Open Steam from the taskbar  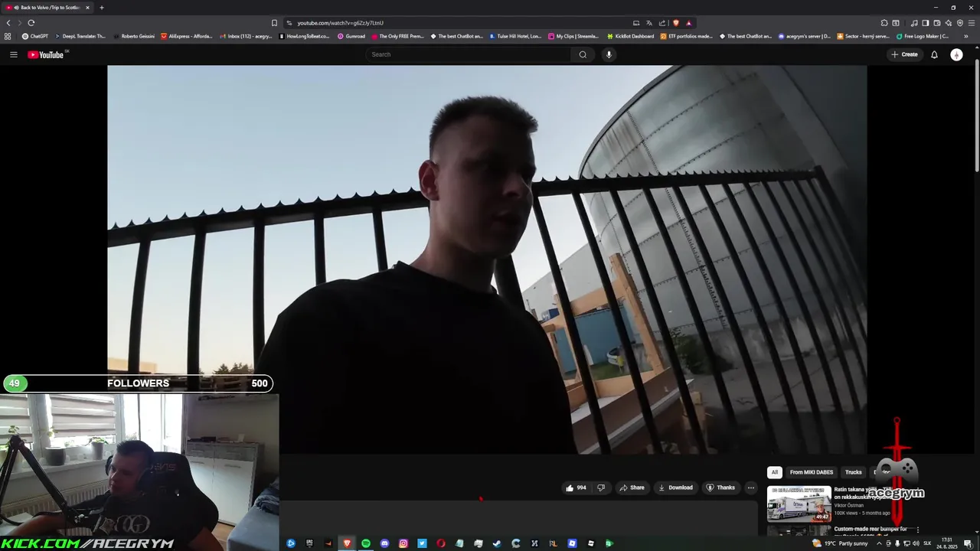[x=497, y=543]
